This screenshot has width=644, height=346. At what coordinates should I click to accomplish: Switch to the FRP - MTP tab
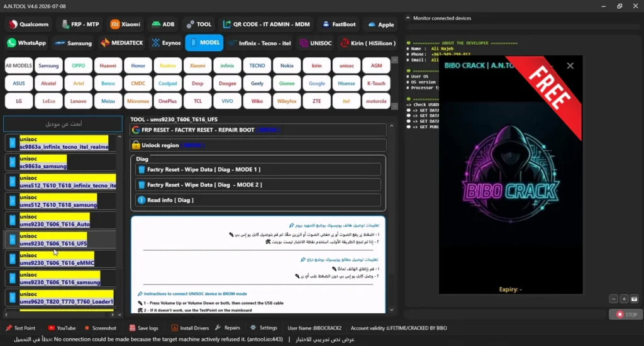pos(80,25)
